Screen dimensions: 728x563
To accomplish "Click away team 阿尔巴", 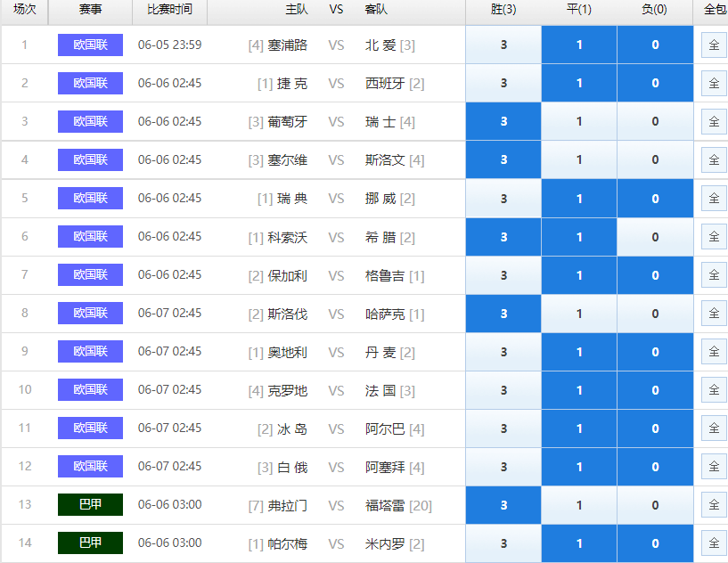I will [x=385, y=429].
